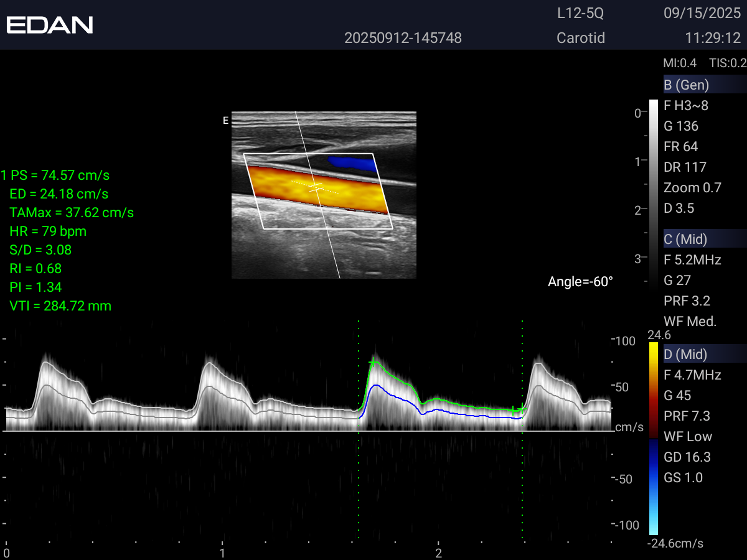Click the peak systolic caliper cross

(x=372, y=362)
